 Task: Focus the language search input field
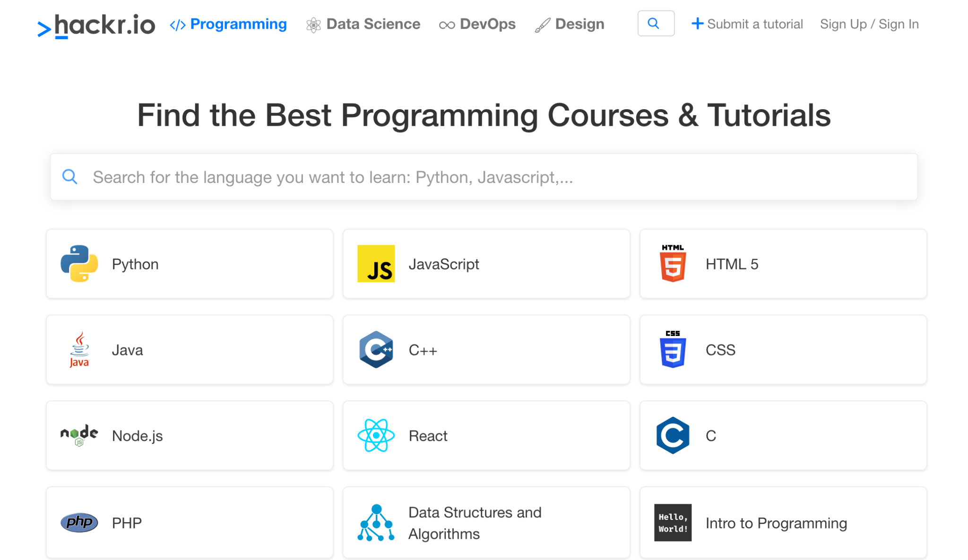[484, 177]
